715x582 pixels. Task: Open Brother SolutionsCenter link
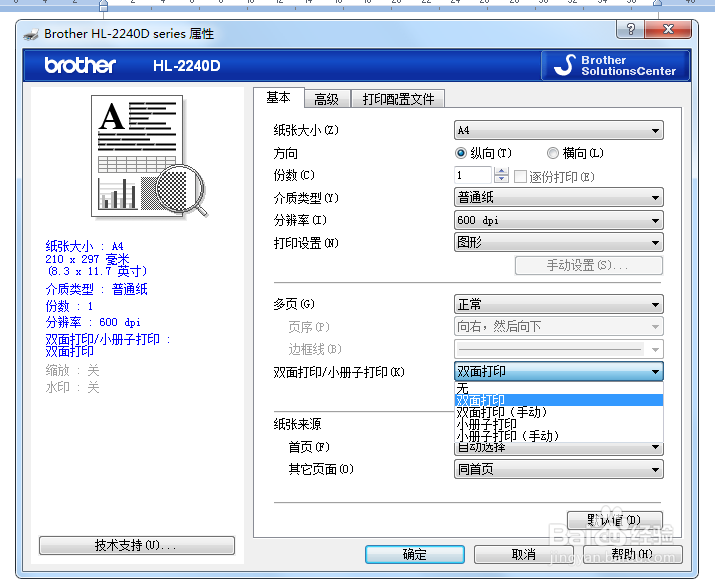point(616,66)
